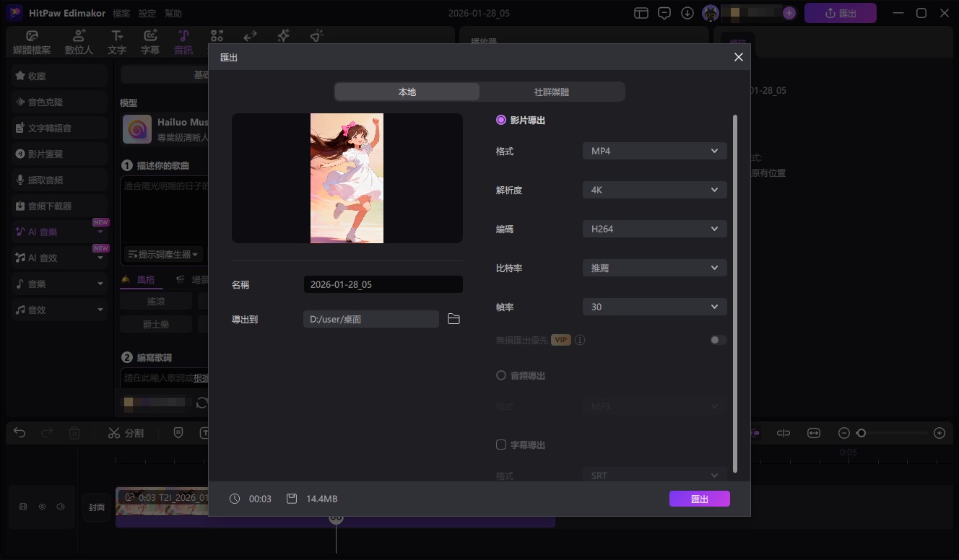Select the 影片導出 video export radio button
The height and width of the screenshot is (560, 959).
(500, 120)
